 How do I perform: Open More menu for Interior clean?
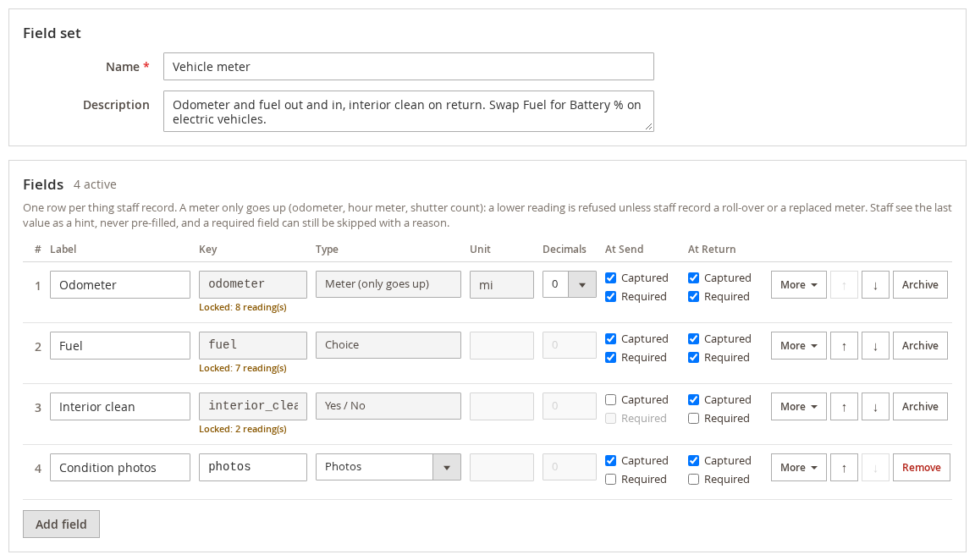798,407
